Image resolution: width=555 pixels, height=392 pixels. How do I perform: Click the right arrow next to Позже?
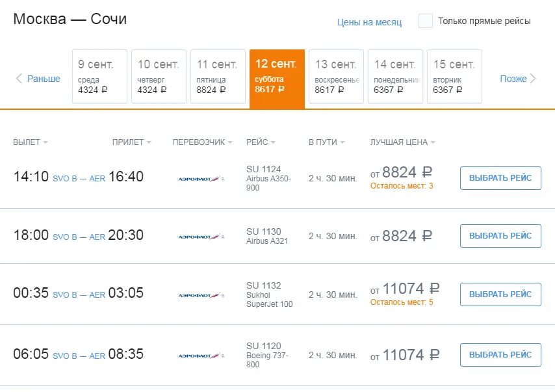tap(533, 79)
